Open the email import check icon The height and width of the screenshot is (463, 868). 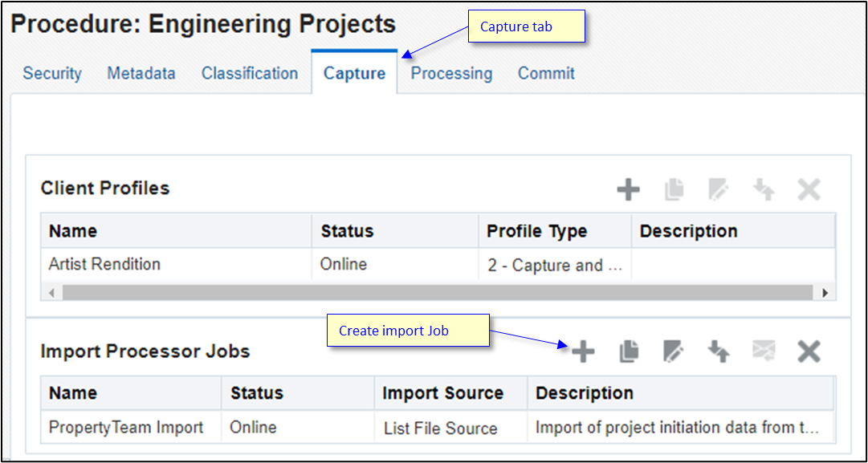764,351
